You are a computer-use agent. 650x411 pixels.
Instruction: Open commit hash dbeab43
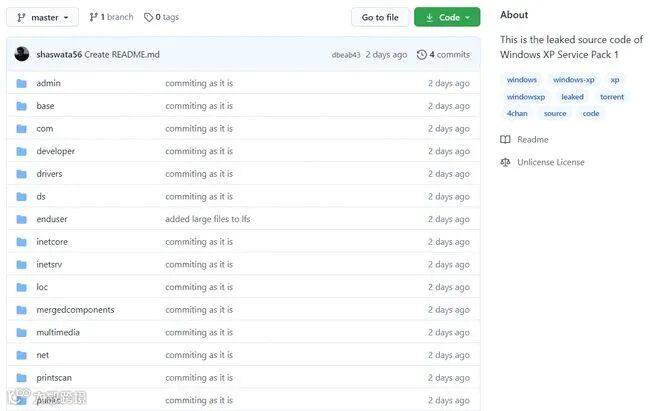coord(346,55)
